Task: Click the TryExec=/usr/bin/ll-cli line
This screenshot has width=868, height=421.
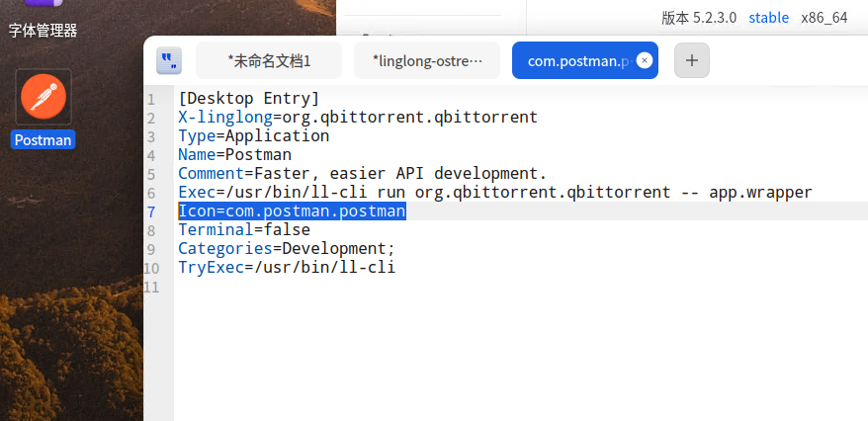Action: tap(287, 268)
